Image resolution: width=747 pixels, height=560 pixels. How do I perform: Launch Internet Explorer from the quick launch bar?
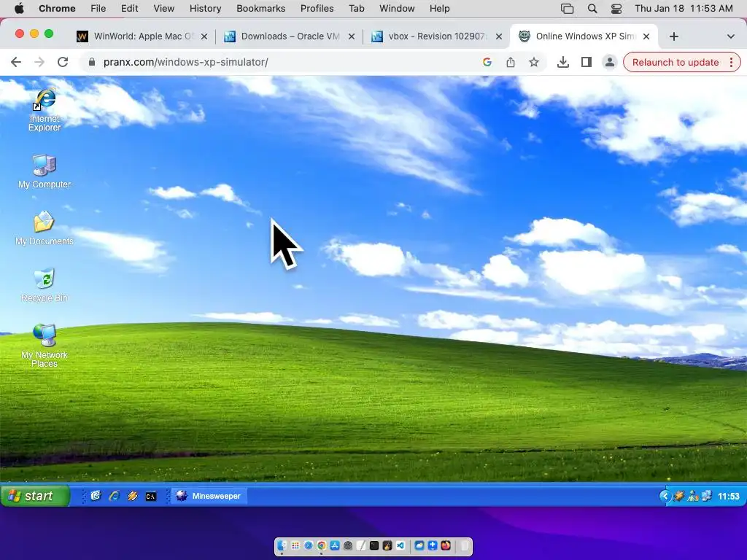(115, 496)
